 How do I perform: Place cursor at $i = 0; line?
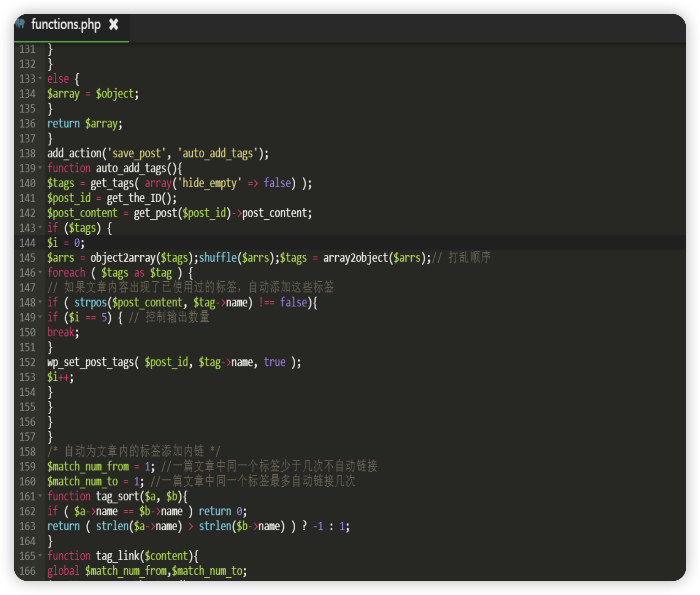click(66, 243)
